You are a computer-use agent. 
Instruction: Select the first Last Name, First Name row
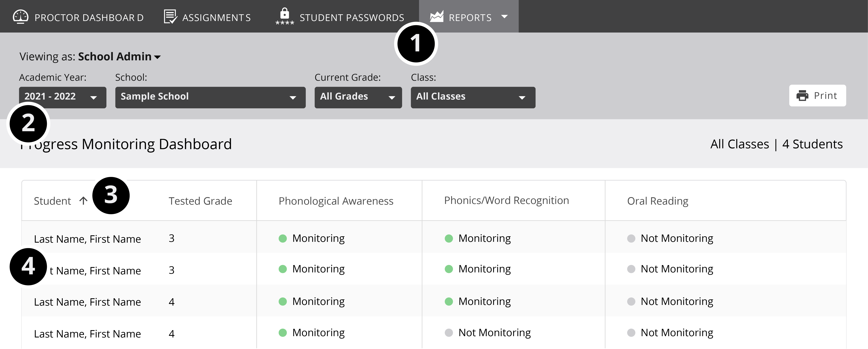87,239
